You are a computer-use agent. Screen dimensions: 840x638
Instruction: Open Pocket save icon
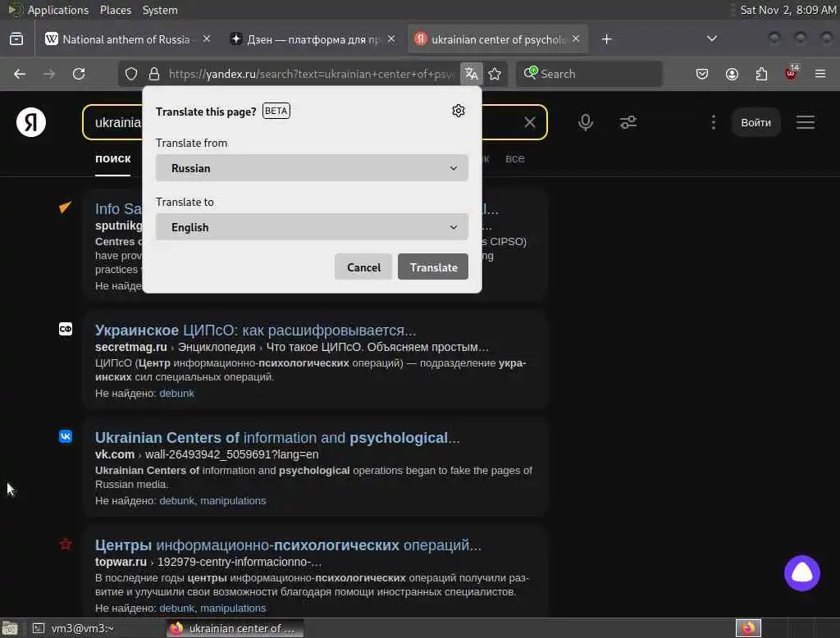tap(702, 74)
